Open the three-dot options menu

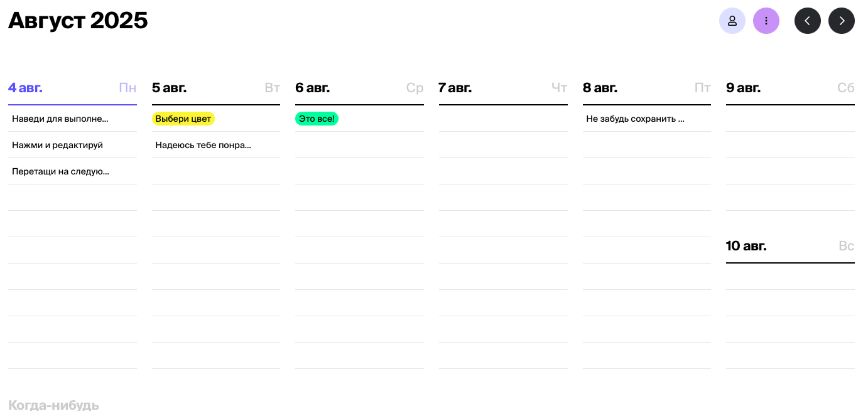[x=766, y=21]
